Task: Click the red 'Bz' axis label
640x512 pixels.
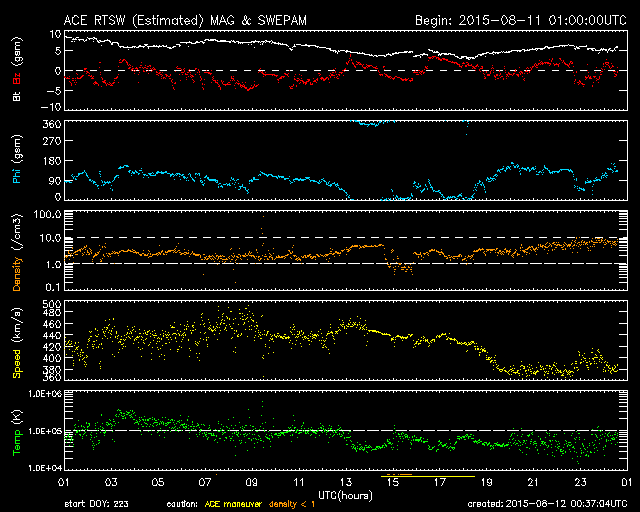Action: [17, 78]
